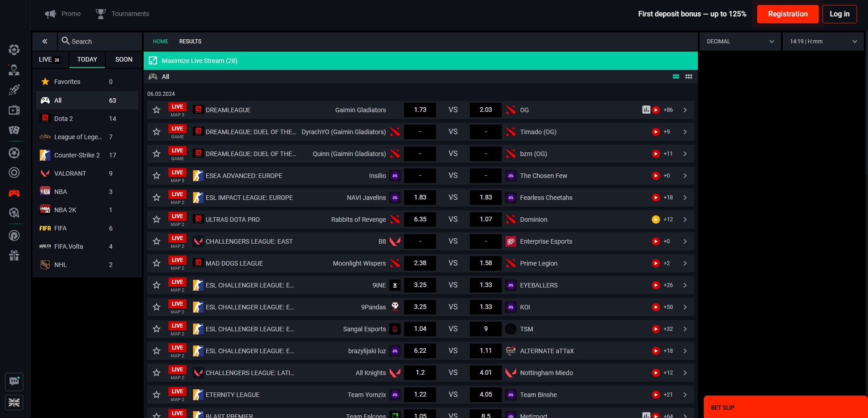Collapse the sidebar with double-arrow icon
868x418 pixels.
tap(45, 42)
